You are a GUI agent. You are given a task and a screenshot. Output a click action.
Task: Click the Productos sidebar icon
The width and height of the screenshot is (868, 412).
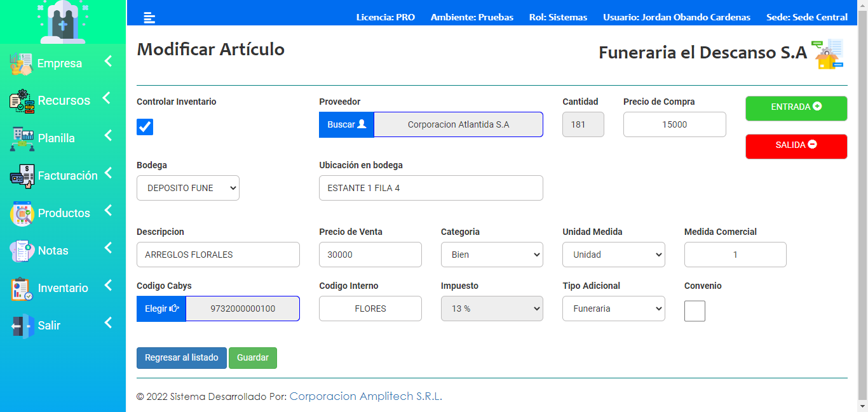[22, 213]
